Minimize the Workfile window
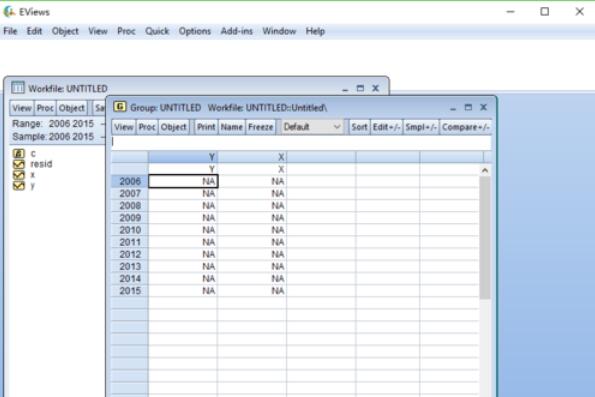Viewport: 595px width, 397px height. click(x=345, y=90)
